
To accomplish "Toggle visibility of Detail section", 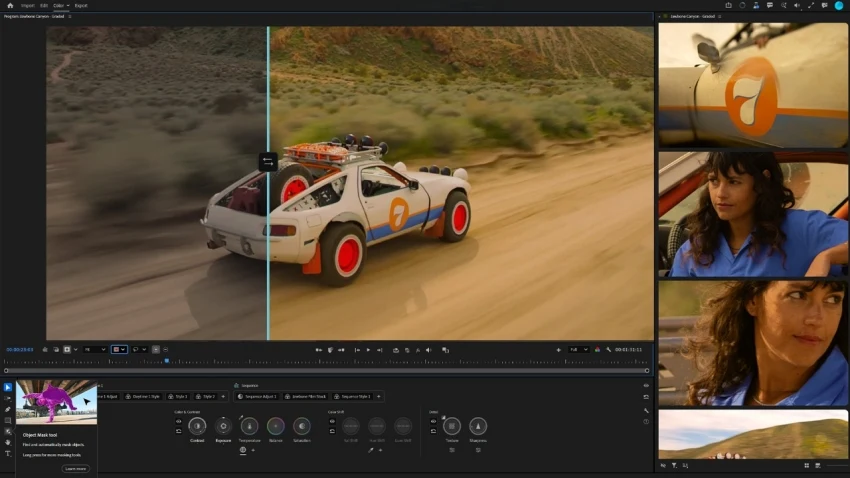I will click(x=433, y=421).
